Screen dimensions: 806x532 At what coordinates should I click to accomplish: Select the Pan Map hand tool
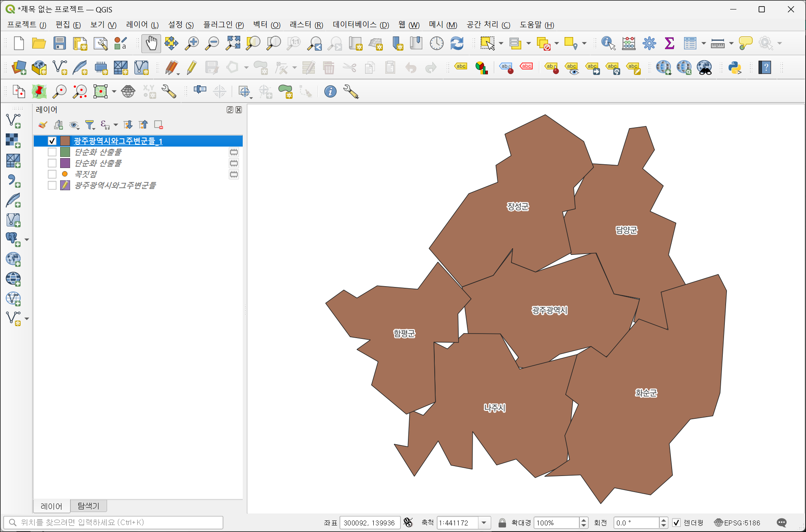151,43
